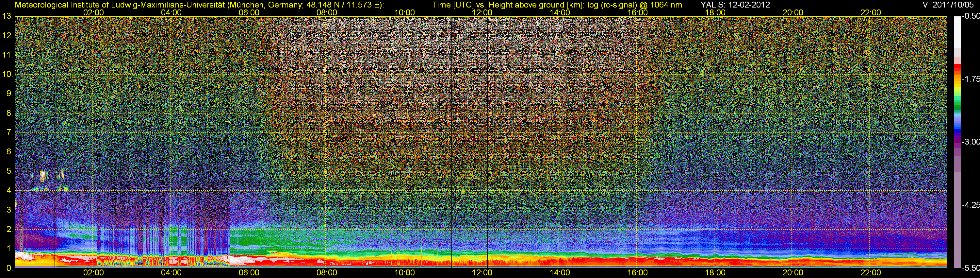
Task: Click the -5.50 color scale value
Action: point(971,268)
